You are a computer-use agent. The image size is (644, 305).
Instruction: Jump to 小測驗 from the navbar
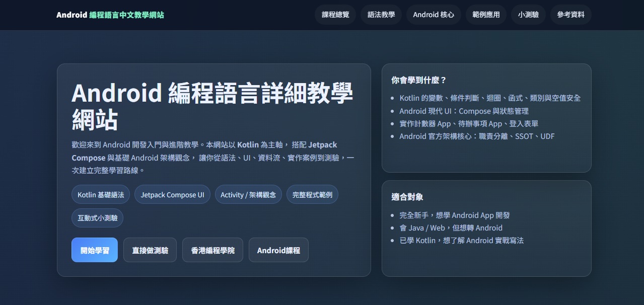click(528, 15)
